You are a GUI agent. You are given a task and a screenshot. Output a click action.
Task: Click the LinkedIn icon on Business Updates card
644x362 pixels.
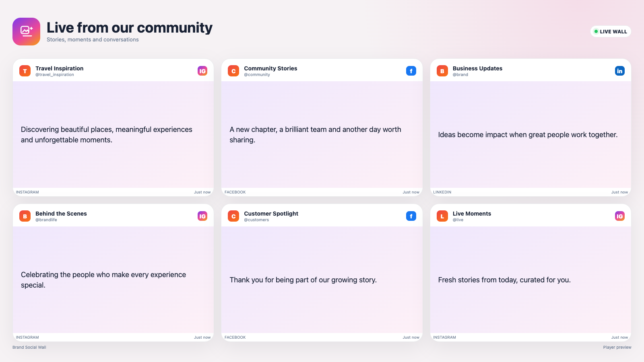click(620, 71)
